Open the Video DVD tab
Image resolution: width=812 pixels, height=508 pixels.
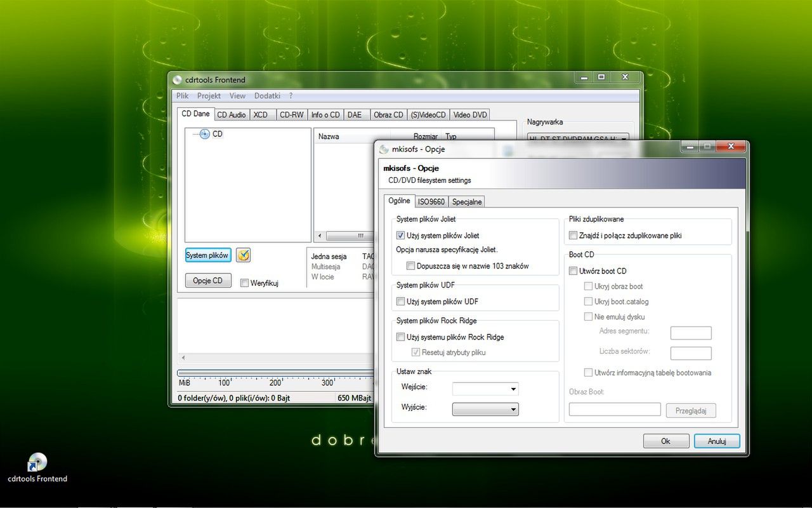pos(470,115)
